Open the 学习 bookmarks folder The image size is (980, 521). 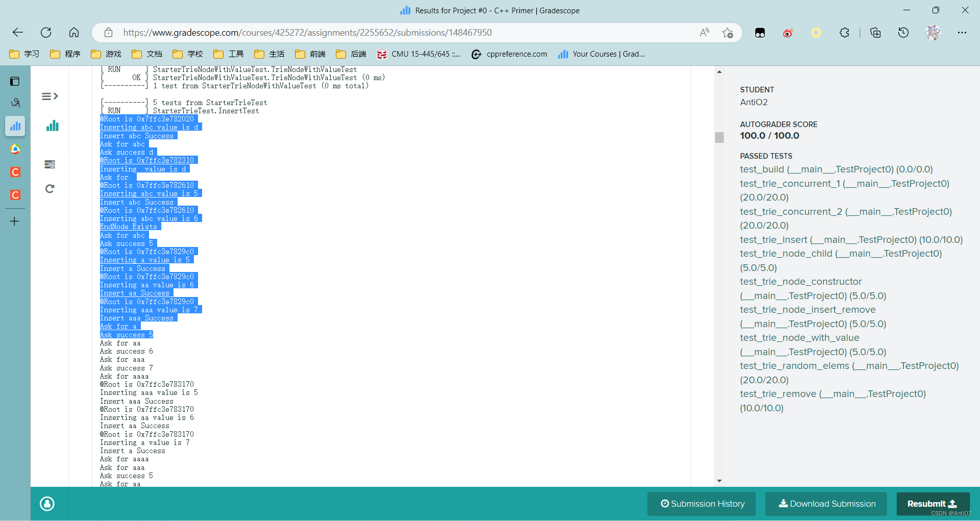coord(24,54)
